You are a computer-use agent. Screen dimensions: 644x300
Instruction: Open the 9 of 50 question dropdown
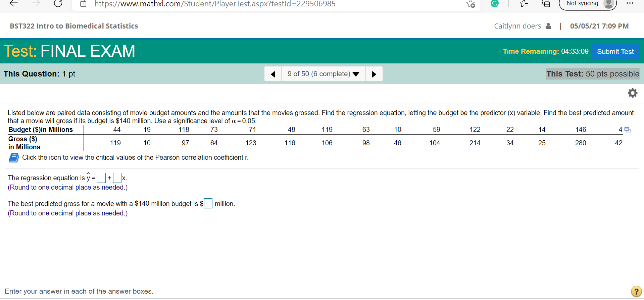tap(323, 74)
